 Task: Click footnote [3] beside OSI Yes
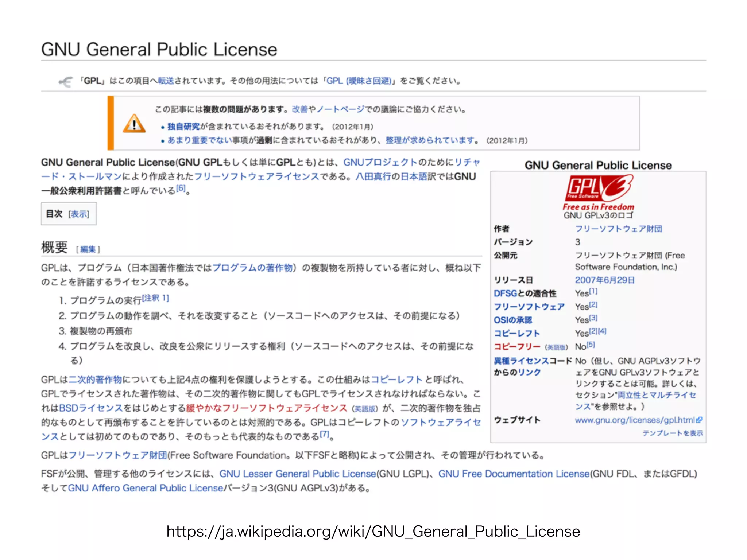[x=593, y=318]
